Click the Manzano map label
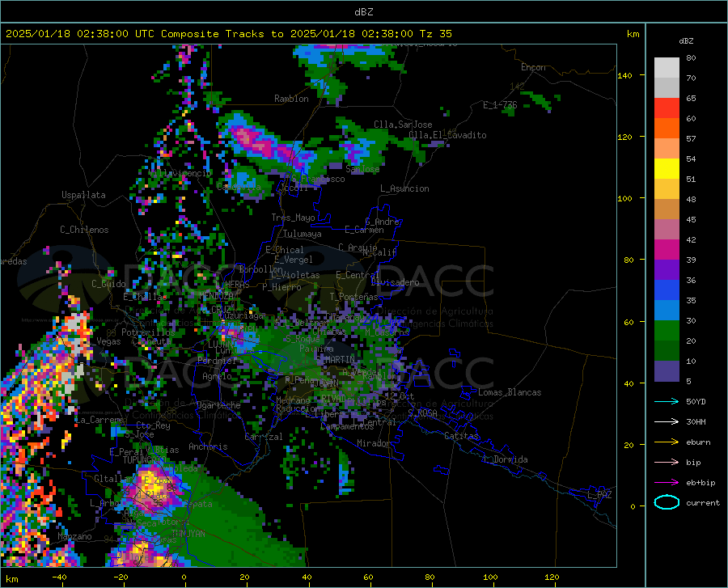This screenshot has width=728, height=588. 74,536
